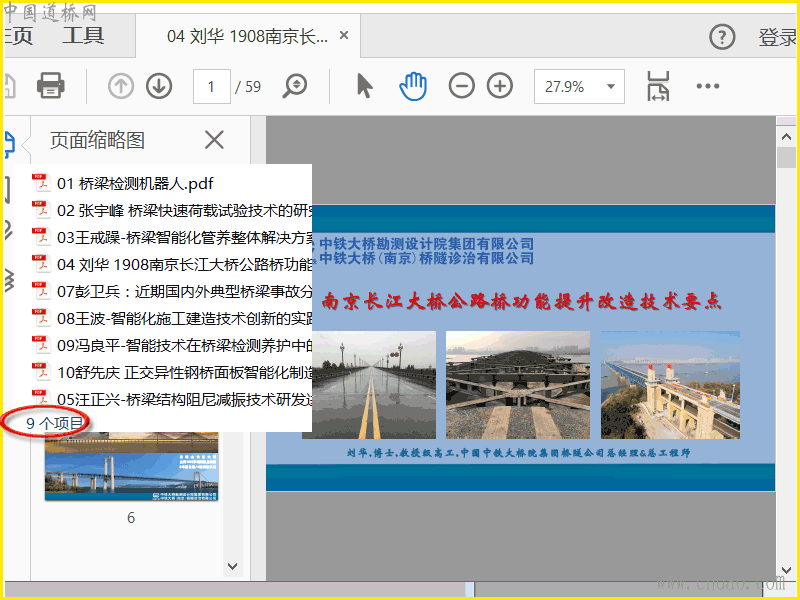800x600 pixels.
Task: Go to next page with down arrow
Action: [159, 86]
